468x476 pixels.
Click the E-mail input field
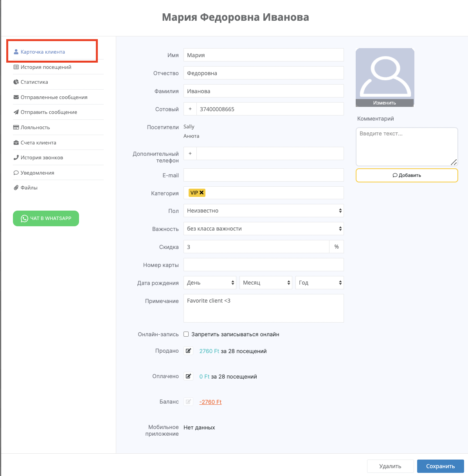tap(264, 175)
